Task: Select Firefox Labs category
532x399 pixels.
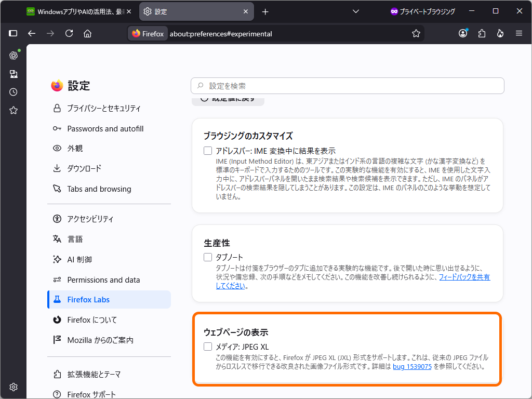Action: click(109, 300)
